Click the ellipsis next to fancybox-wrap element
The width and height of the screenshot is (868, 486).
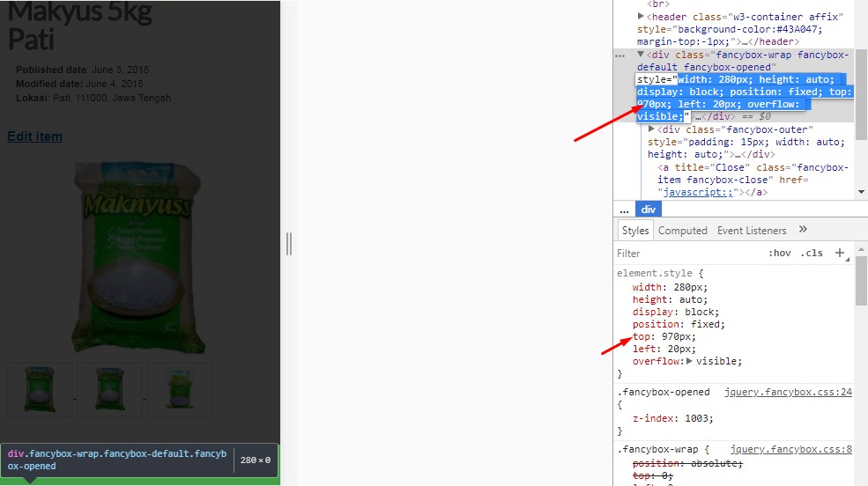[620, 55]
